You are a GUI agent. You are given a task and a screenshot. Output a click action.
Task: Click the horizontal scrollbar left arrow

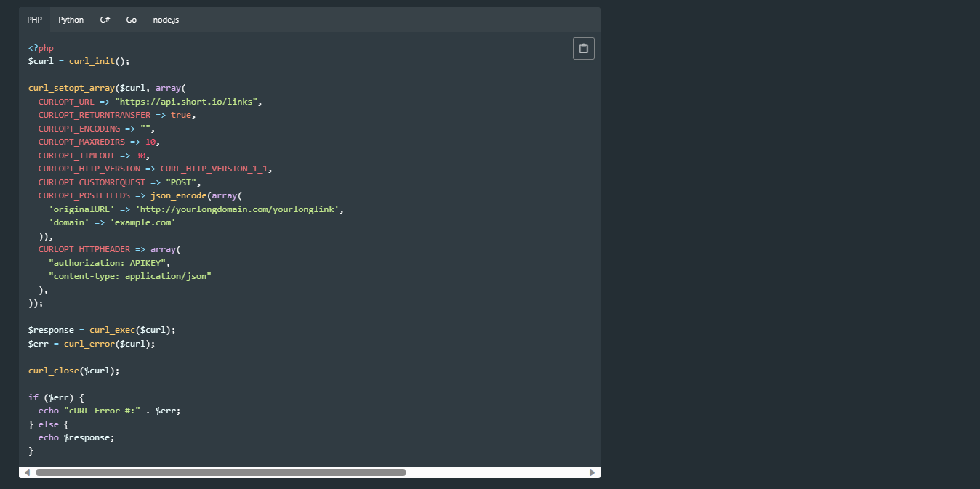pyautogui.click(x=27, y=472)
